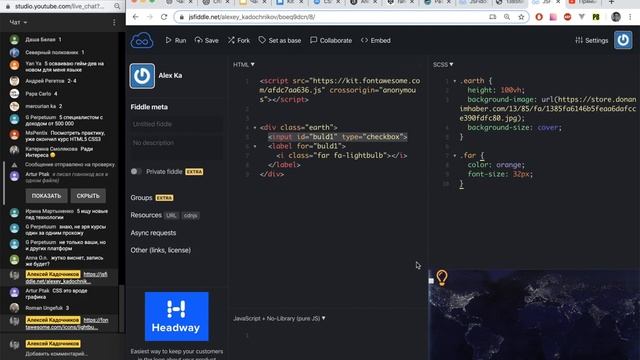Click ПОКАЗАТЬ in the chat
640x360 pixels.
46,196
